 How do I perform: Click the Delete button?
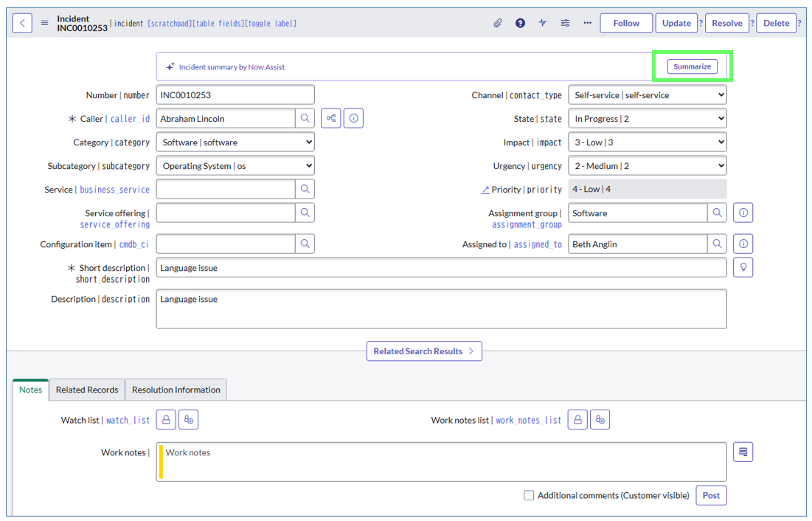(x=777, y=23)
